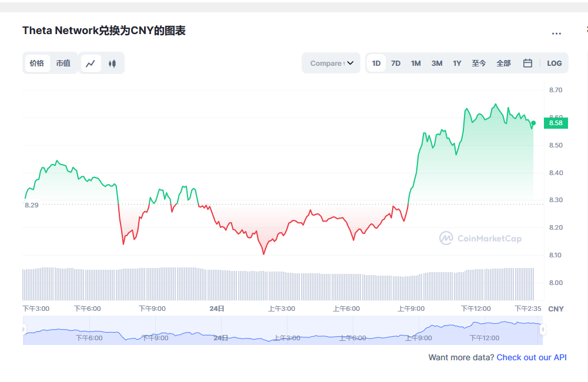Click the 8.70 price axis label
588x382 pixels.
pyautogui.click(x=556, y=90)
